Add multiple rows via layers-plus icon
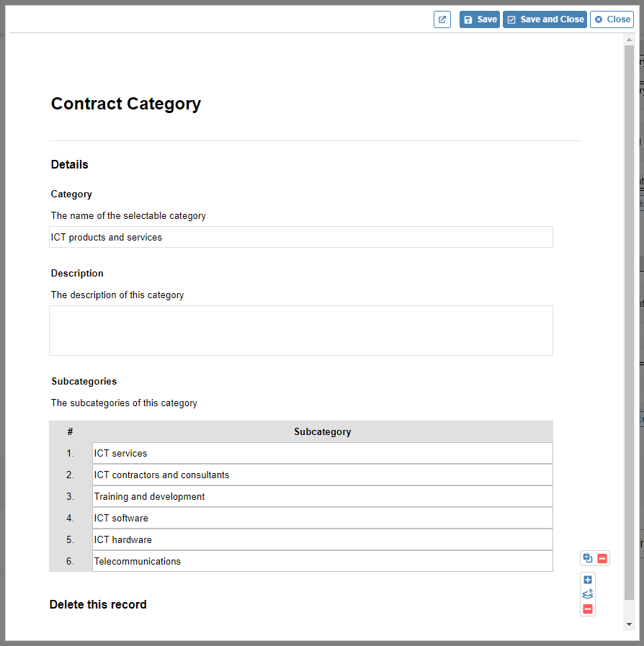This screenshot has height=646, width=644. [588, 594]
